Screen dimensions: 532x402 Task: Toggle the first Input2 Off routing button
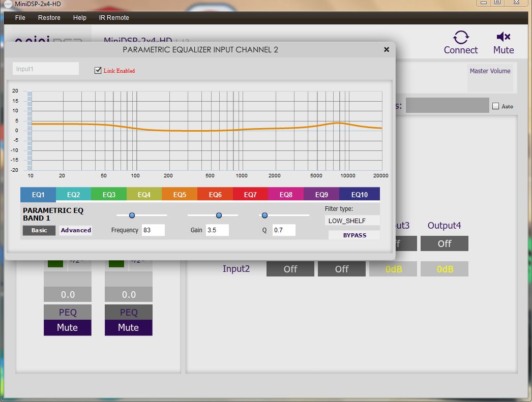click(x=290, y=269)
